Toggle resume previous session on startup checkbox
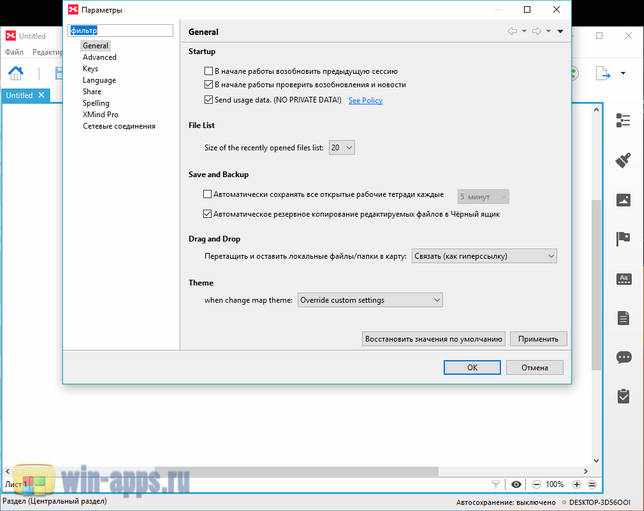 (208, 71)
